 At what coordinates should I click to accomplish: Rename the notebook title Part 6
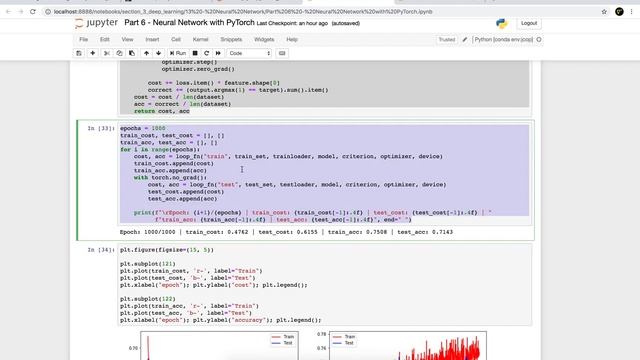[x=189, y=22]
